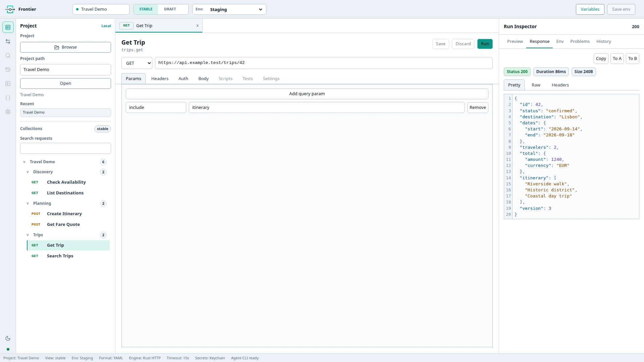Open the collections library sidebar icon

pos(8,27)
